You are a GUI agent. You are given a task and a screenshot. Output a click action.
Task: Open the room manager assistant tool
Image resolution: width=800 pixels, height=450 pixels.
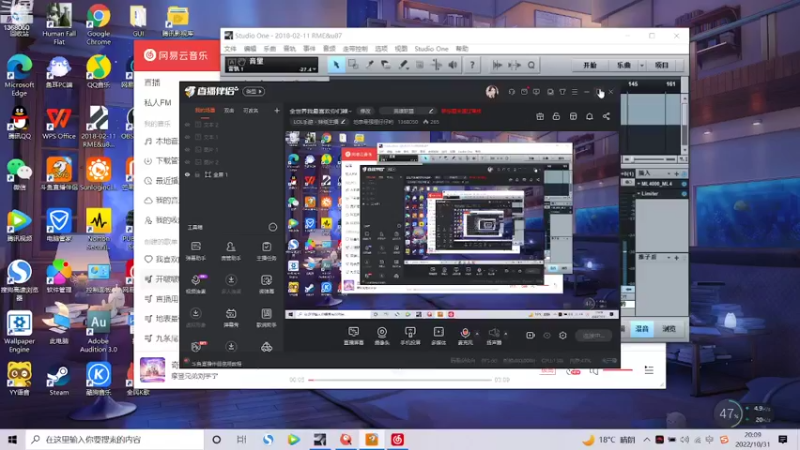tap(231, 251)
